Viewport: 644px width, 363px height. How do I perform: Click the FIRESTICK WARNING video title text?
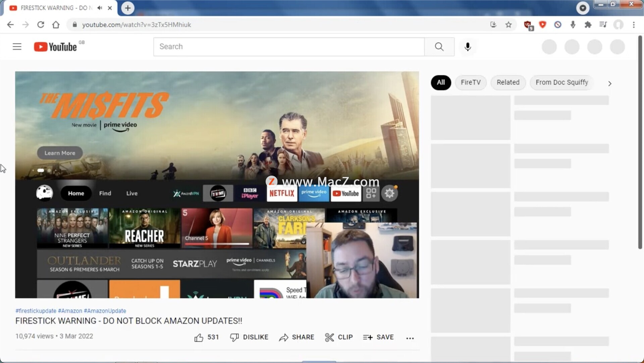point(129,321)
